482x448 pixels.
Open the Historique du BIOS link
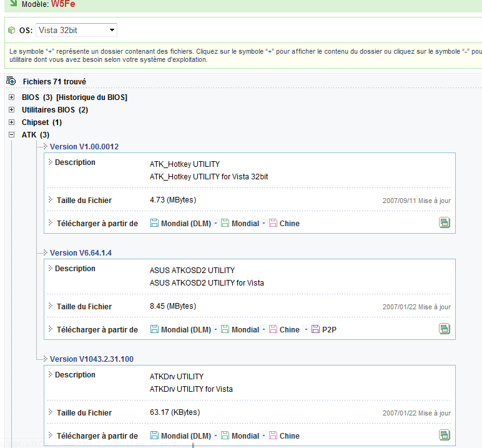pyautogui.click(x=92, y=97)
